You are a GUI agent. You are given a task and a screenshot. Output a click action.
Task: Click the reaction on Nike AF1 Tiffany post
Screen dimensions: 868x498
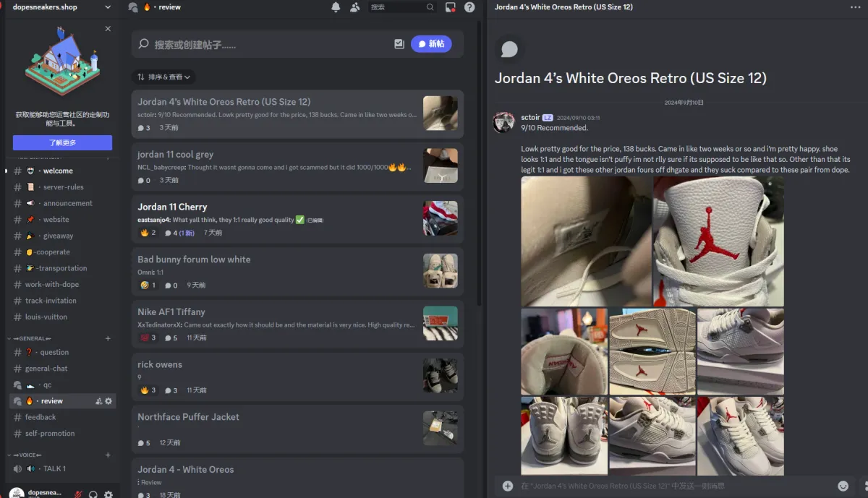148,338
